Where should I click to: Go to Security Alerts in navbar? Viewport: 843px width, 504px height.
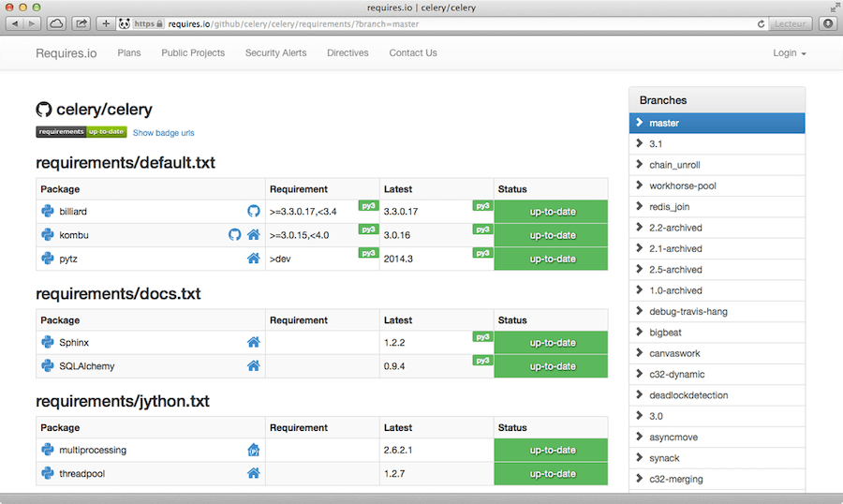coord(275,53)
